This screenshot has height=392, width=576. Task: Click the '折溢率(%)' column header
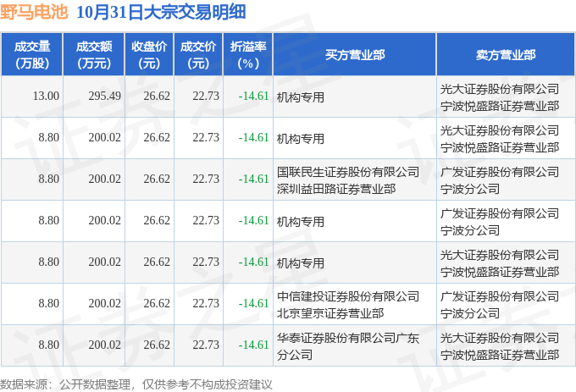pos(248,55)
